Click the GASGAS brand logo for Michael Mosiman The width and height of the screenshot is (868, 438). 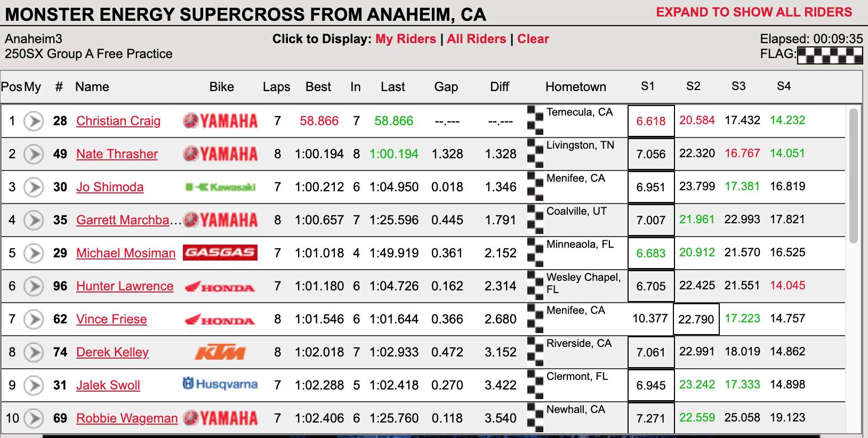point(220,253)
